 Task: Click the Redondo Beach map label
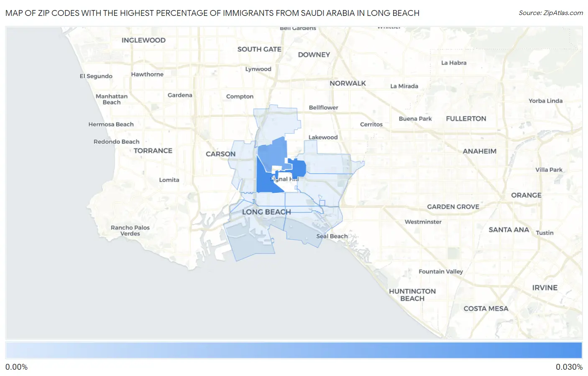pos(116,142)
